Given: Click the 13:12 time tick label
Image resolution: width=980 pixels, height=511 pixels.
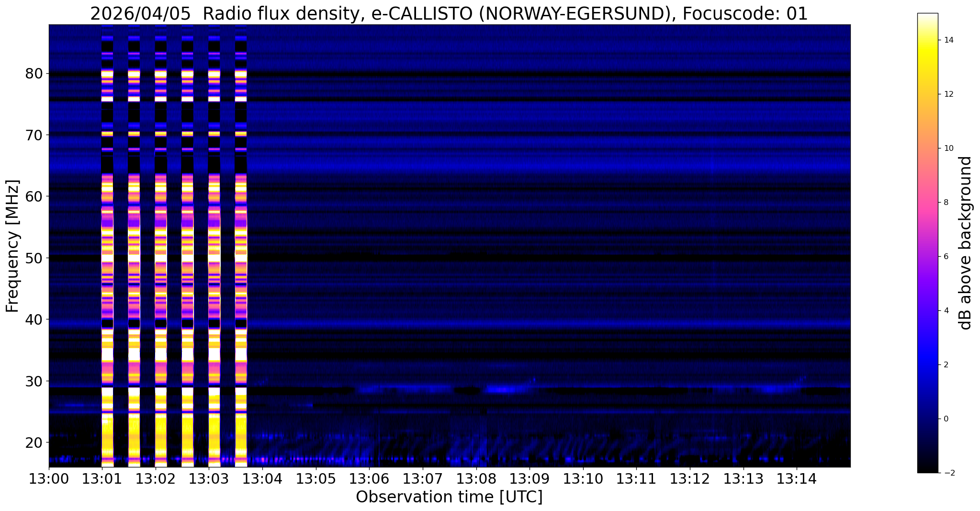Looking at the screenshot, I should tap(690, 478).
